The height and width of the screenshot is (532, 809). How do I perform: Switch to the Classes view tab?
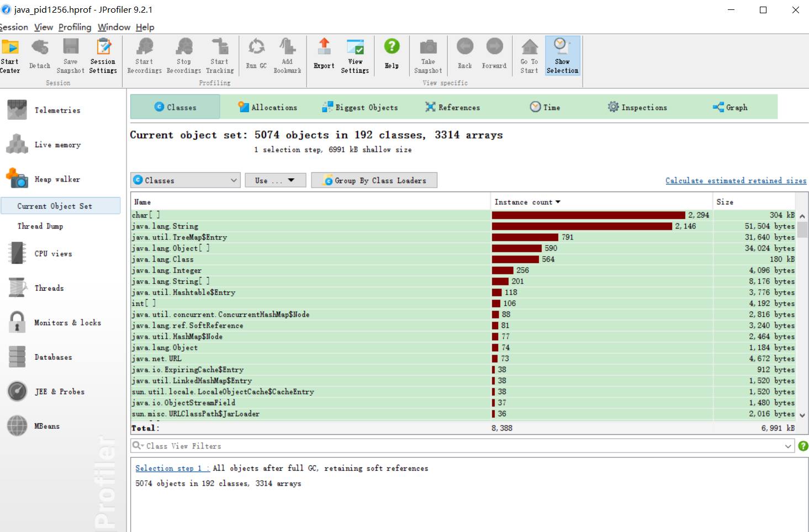[x=175, y=107]
